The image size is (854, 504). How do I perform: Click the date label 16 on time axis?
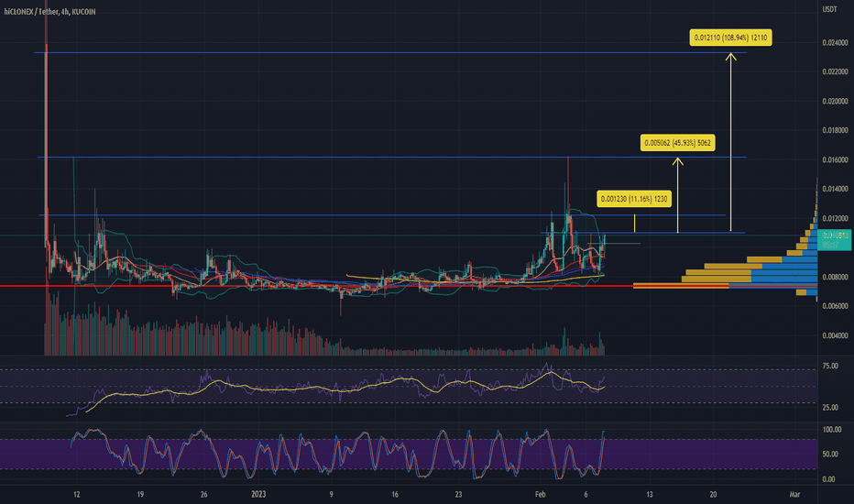pyautogui.click(x=395, y=494)
